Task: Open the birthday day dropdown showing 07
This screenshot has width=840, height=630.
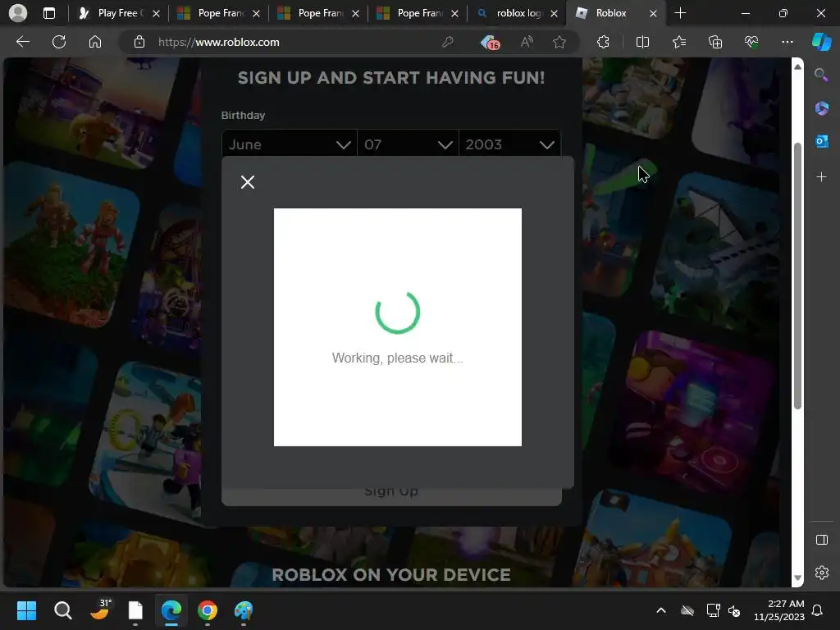Action: coord(408,144)
